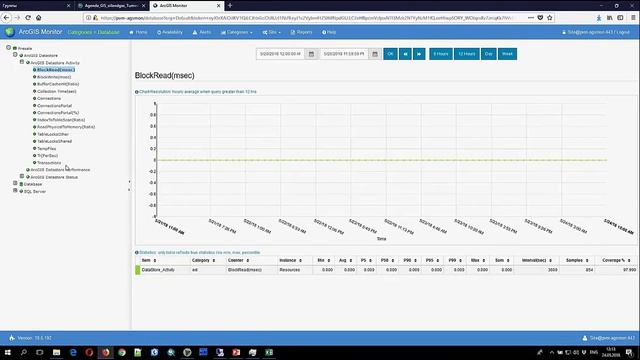This screenshot has height=360, width=640.
Task: Select the Day range button
Action: tap(489, 54)
